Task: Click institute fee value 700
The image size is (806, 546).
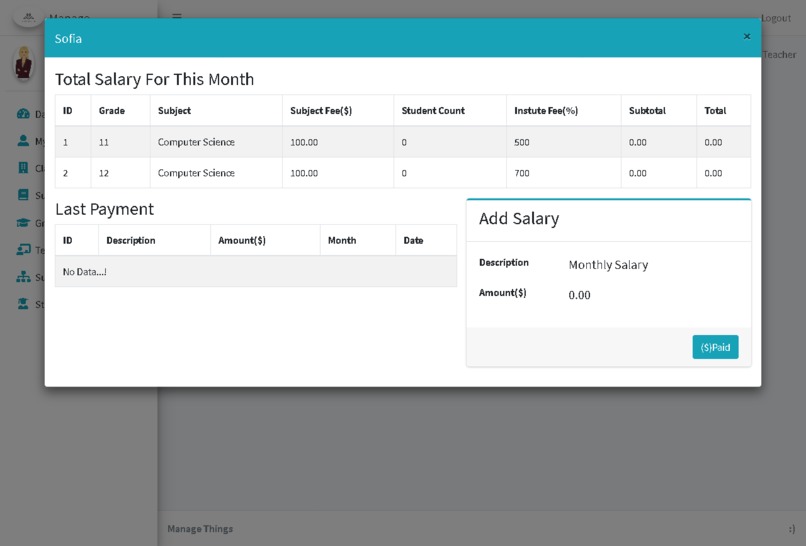Action: point(522,173)
